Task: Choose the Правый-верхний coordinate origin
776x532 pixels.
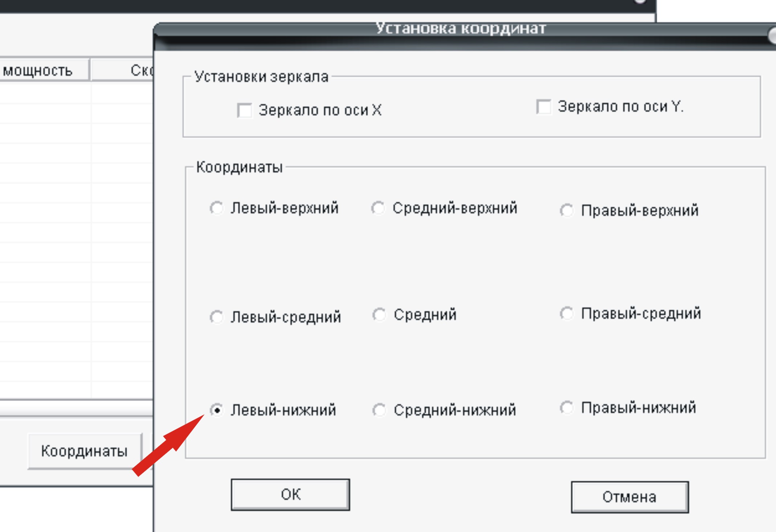Action: [567, 210]
